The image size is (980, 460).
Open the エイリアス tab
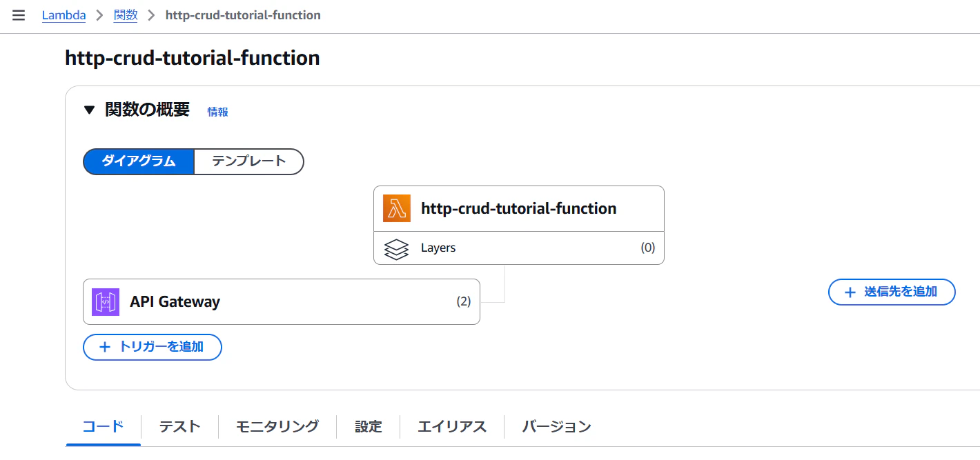coord(452,426)
